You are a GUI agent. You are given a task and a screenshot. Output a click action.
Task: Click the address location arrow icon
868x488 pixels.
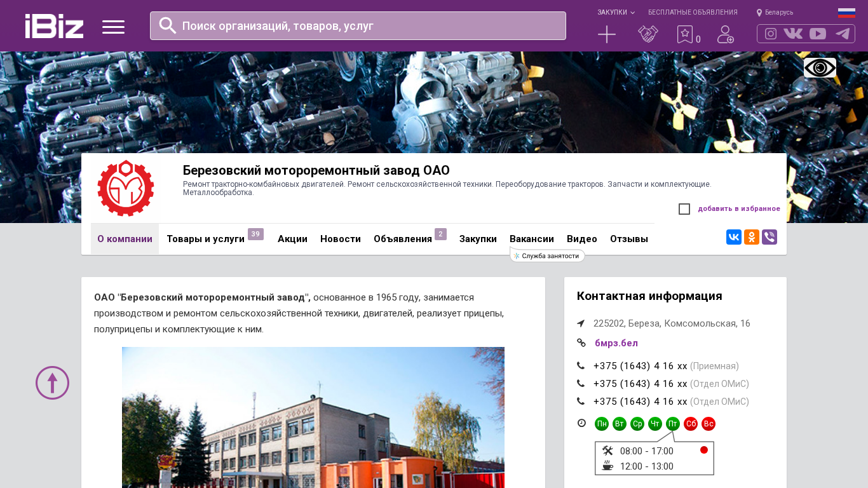tap(581, 323)
